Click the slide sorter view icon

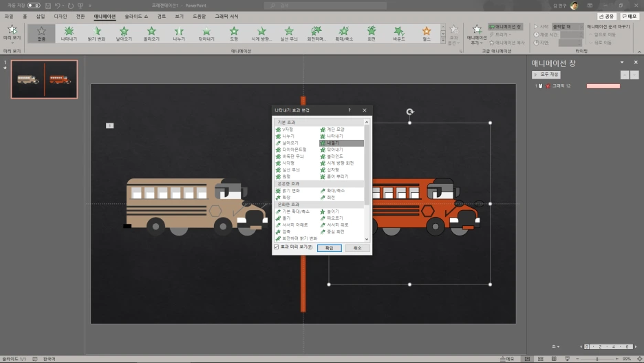click(x=541, y=359)
